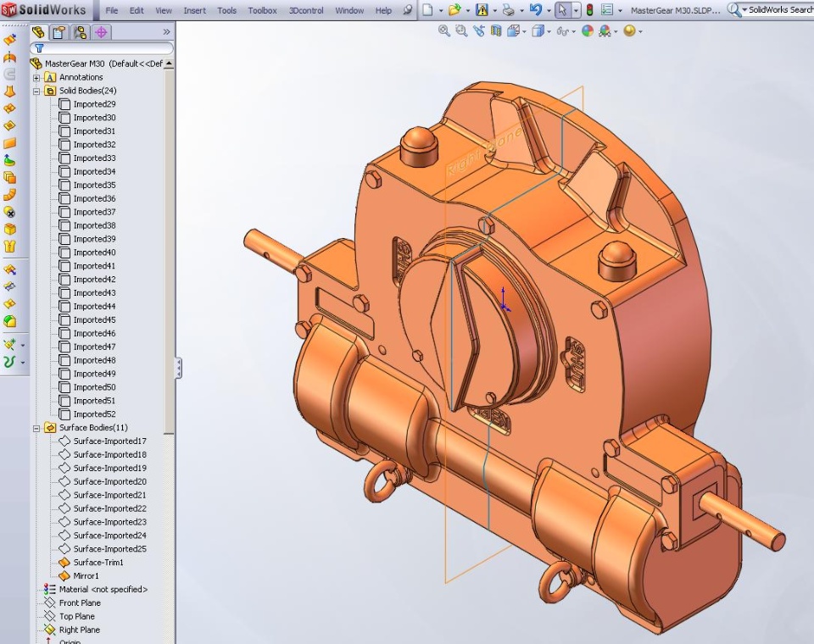Click the Zoom to Fit icon
814x644 pixels.
443,31
